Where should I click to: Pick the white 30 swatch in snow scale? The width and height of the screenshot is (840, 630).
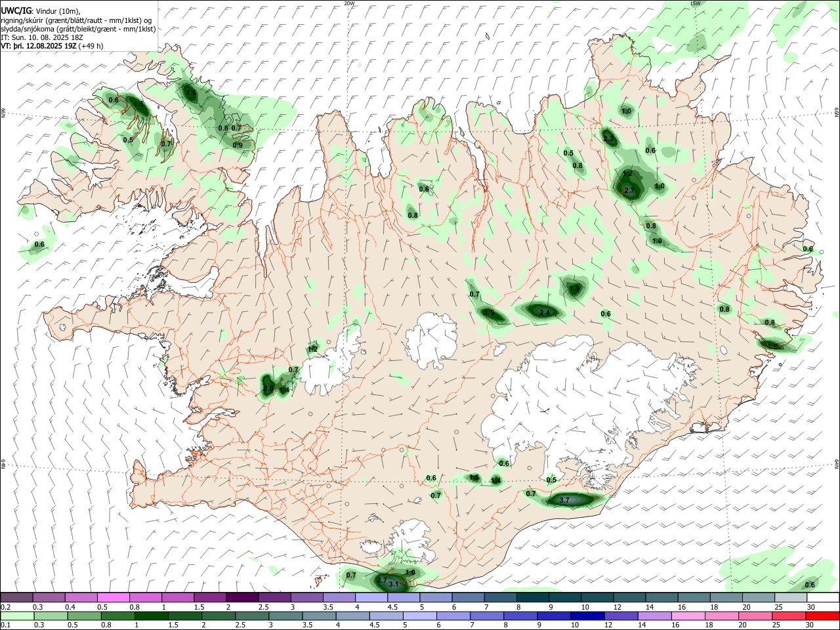point(822,598)
